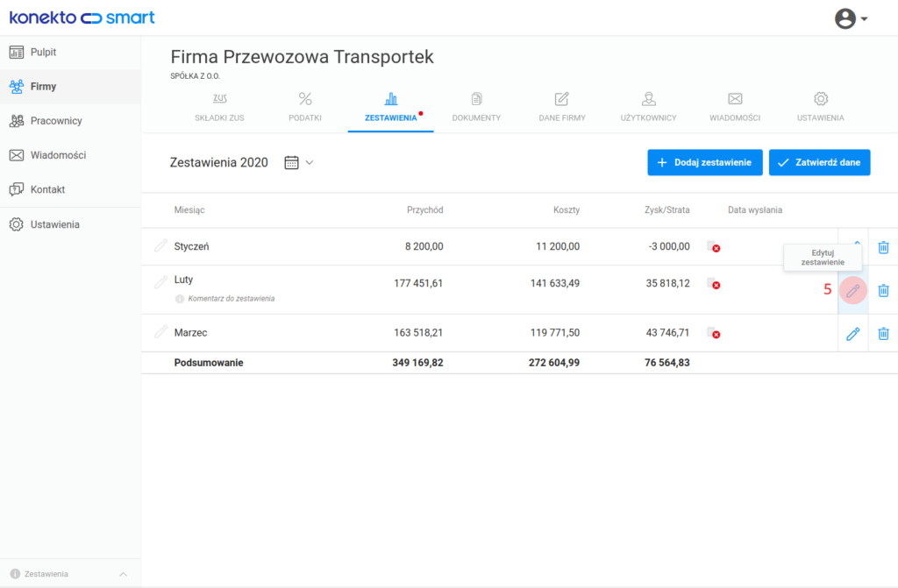898x588 pixels.
Task: Open Ustawienia in the left sidebar
Action: 70,224
